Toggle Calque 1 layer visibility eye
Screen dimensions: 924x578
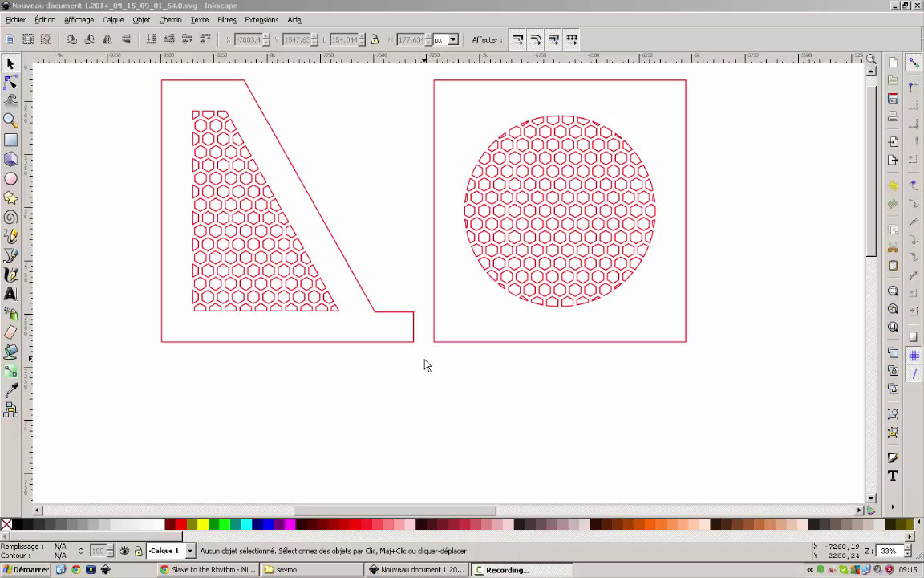[124, 552]
